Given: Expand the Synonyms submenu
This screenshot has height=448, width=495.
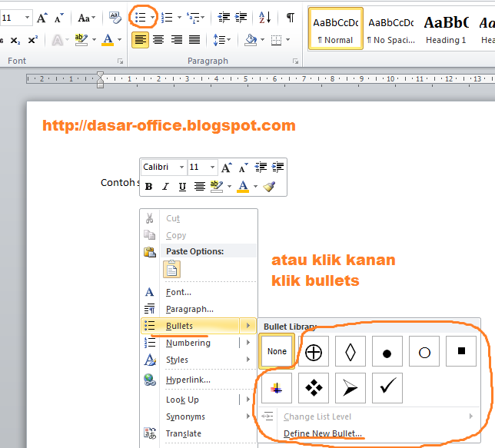Looking at the screenshot, I should pos(248,416).
